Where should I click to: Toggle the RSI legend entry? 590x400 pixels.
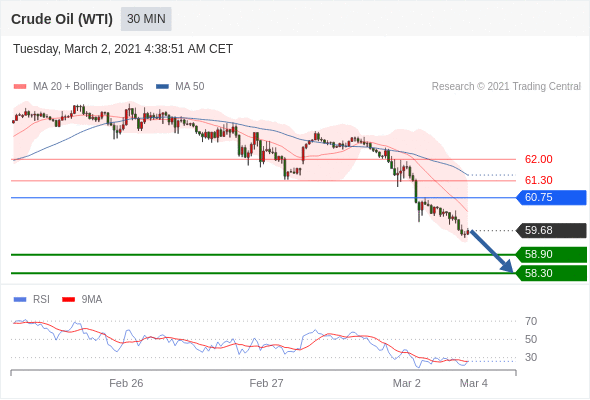[32, 300]
